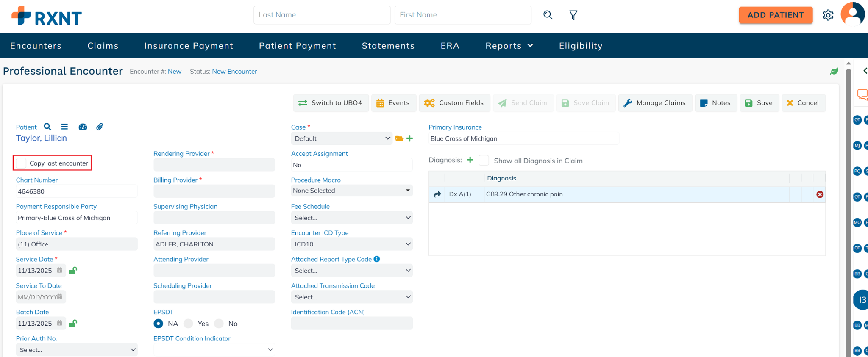Viewport: 868px width, 357px height.
Task: Open the filter funnel icon
Action: tap(573, 15)
